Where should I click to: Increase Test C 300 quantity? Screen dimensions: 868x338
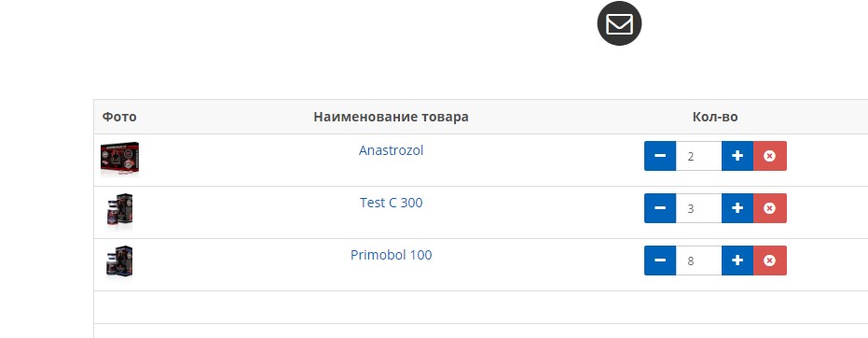point(737,208)
